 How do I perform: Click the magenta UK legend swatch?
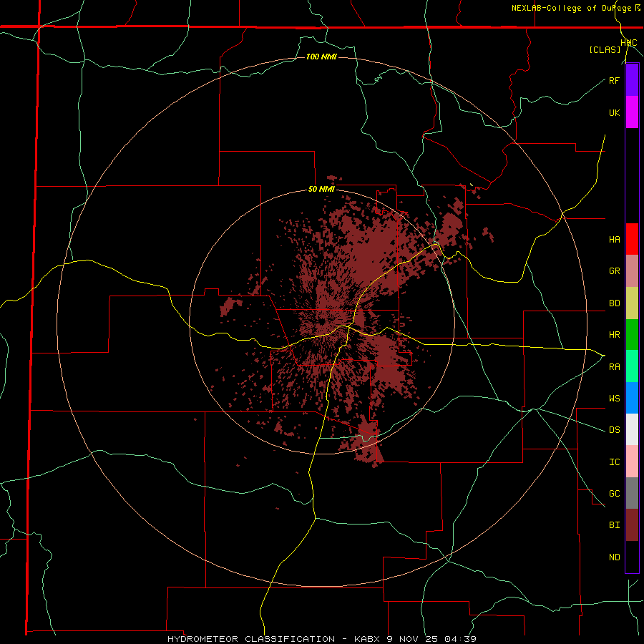[x=632, y=112]
